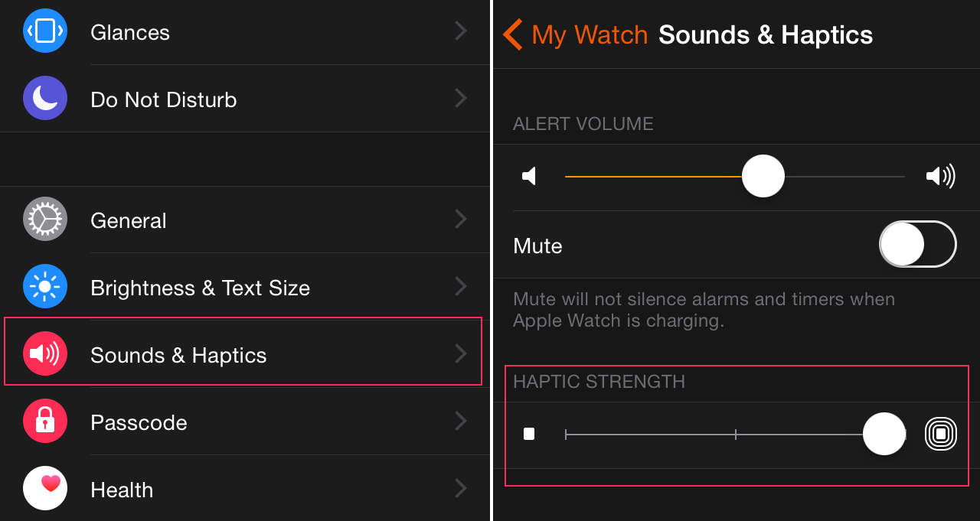
Task: Open the Health settings label
Action: coord(122,490)
